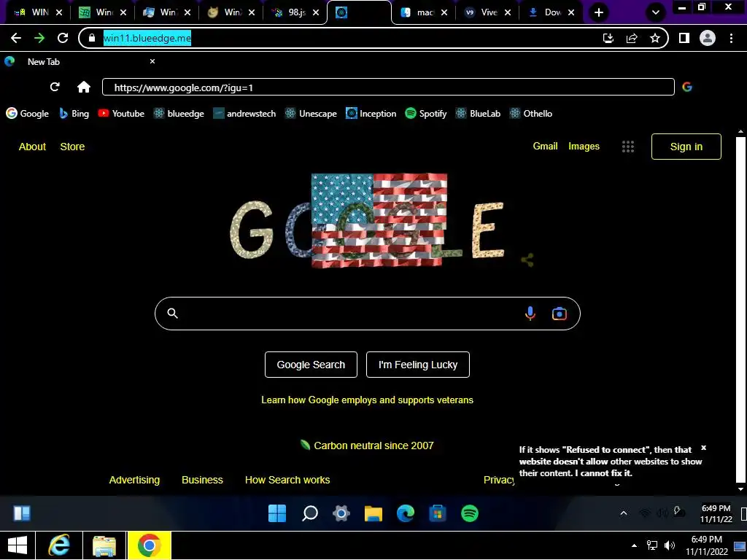Open Chrome profile avatar
Screen dimensions: 747x560
[708, 38]
